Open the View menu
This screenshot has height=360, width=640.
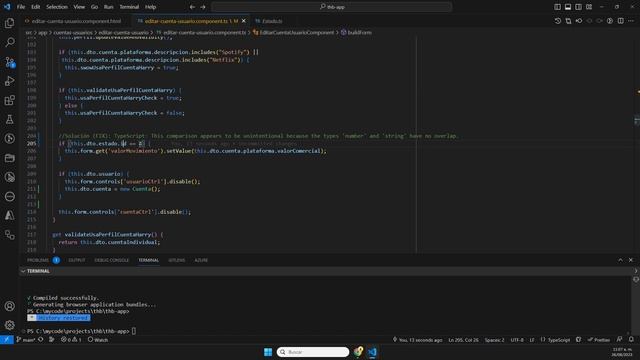pos(79,7)
